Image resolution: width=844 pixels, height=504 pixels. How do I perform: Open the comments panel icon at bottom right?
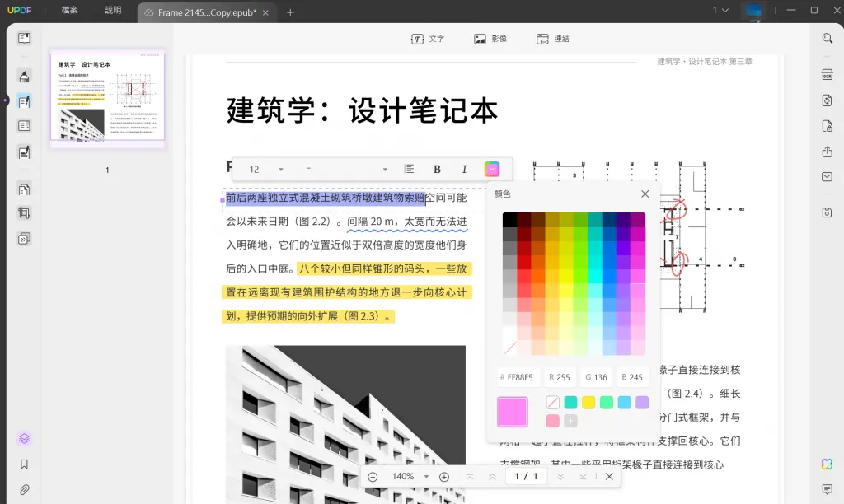828,489
